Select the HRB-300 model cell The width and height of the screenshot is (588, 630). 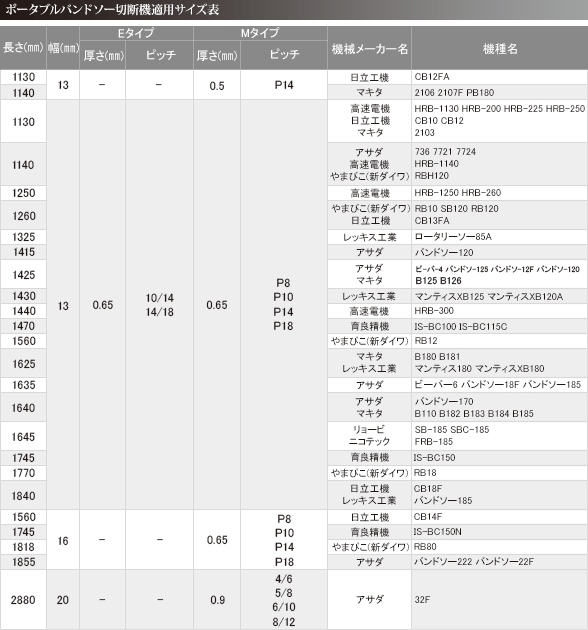point(500,311)
